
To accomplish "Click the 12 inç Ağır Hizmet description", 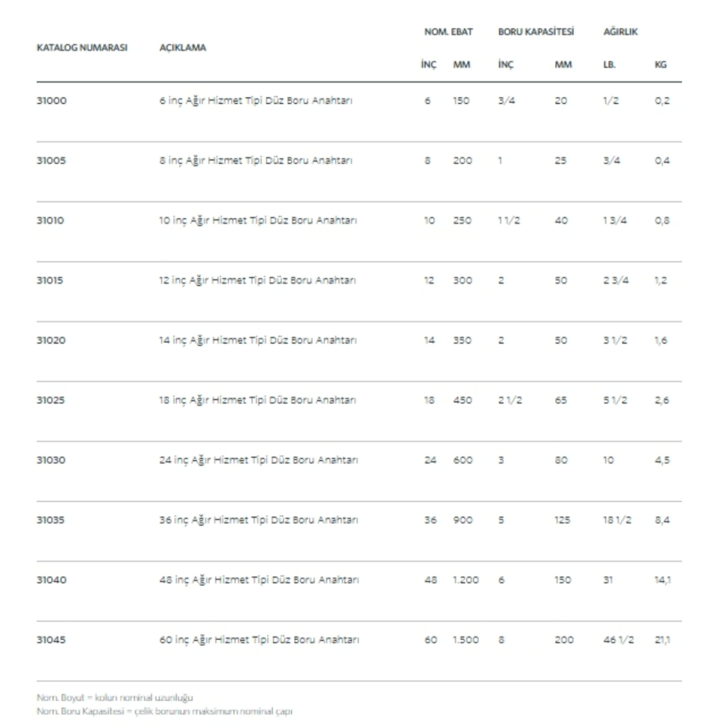I will [257, 281].
